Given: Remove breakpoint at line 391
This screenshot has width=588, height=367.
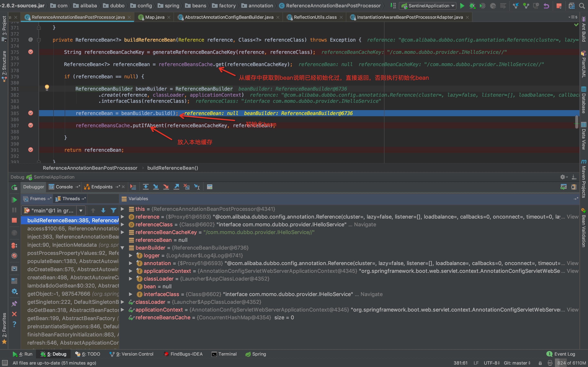Looking at the screenshot, I should click(31, 150).
